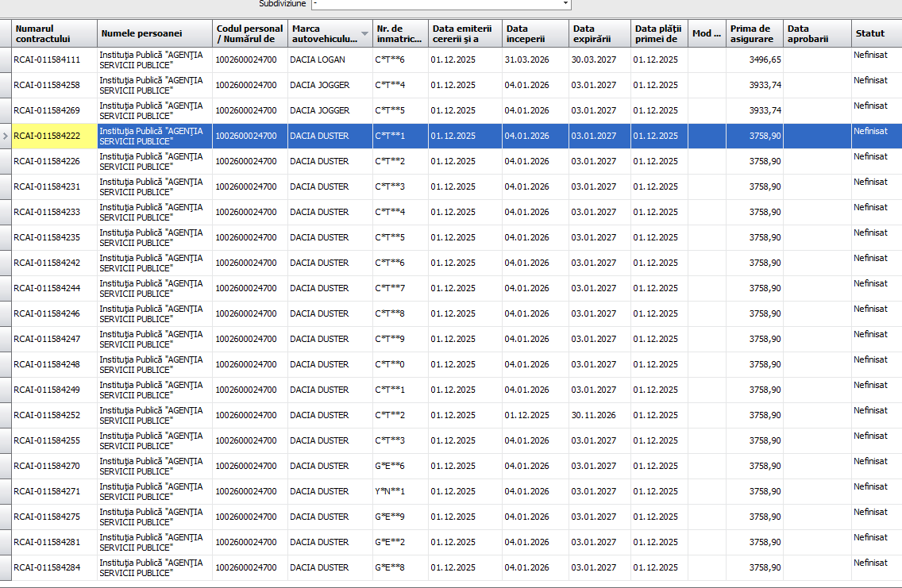Select row header of contract RCAI-011584270
This screenshot has width=902, height=588.
click(6, 466)
